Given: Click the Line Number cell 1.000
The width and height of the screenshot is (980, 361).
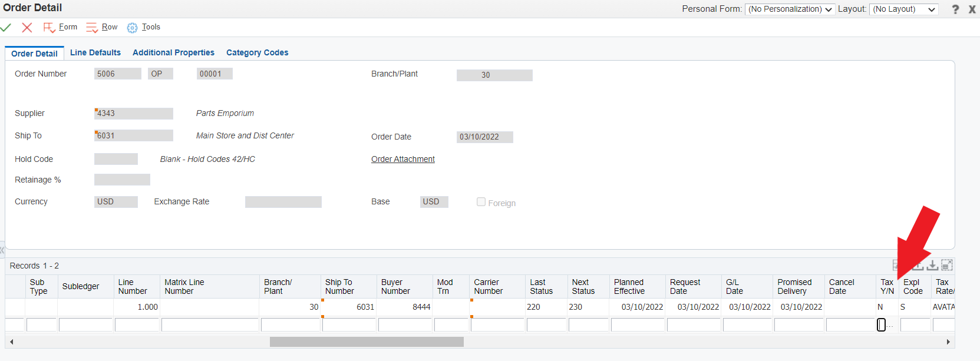Looking at the screenshot, I should click(137, 307).
